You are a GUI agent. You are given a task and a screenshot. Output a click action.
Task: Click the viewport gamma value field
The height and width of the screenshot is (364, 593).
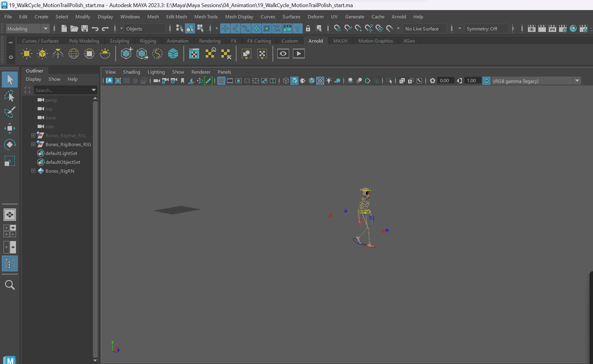point(472,81)
